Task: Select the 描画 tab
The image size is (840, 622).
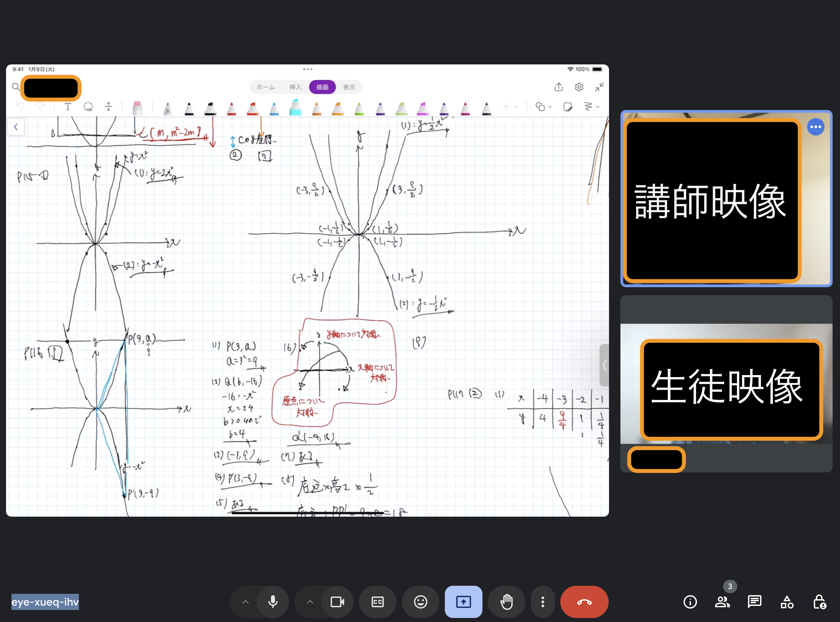Action: [x=322, y=87]
